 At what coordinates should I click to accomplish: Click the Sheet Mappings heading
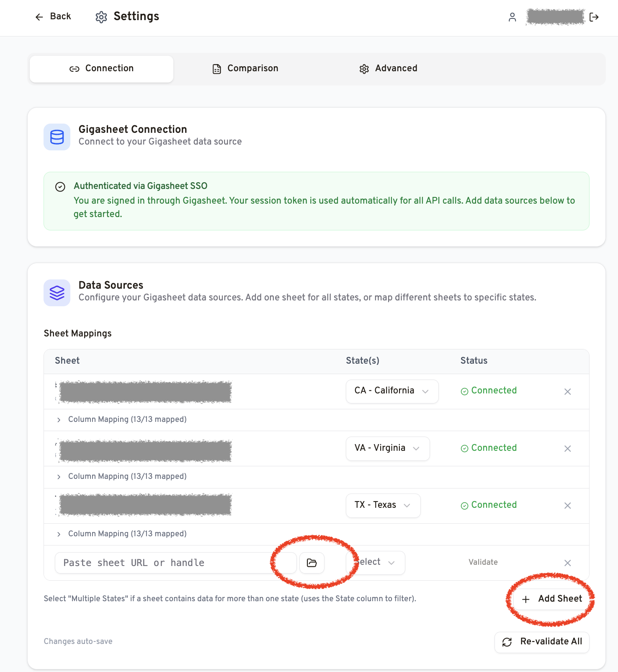[78, 333]
